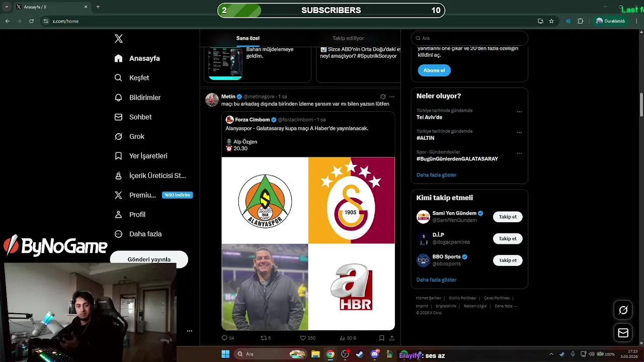644x362 pixels.
Task: Click page vertical scrollbar
Action: tap(641, 105)
